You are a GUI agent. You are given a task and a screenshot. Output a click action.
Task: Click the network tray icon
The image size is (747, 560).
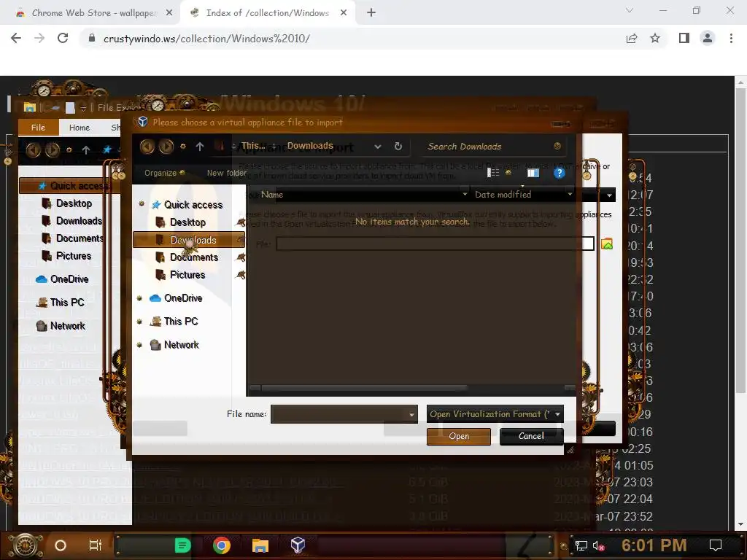coord(581,545)
